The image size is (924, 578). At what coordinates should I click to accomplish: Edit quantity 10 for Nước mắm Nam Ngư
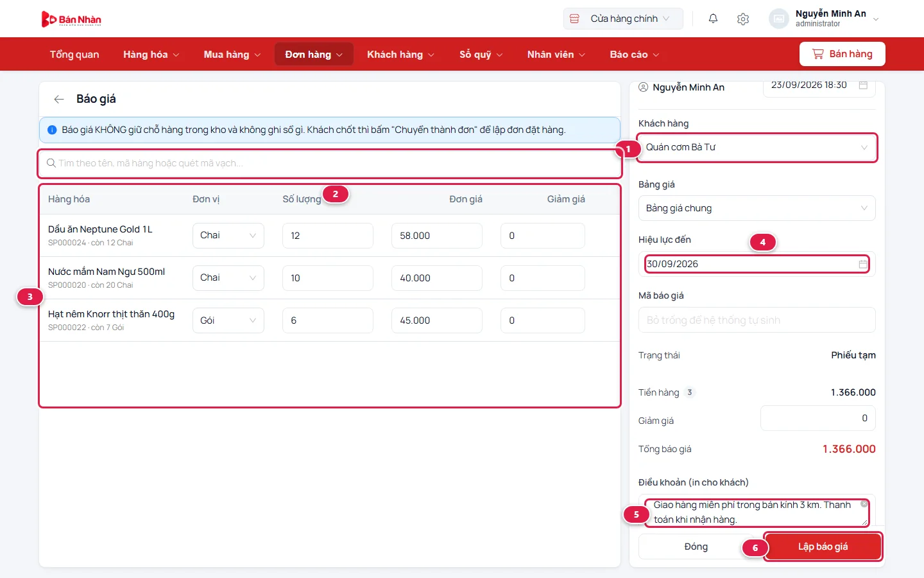[x=328, y=278]
